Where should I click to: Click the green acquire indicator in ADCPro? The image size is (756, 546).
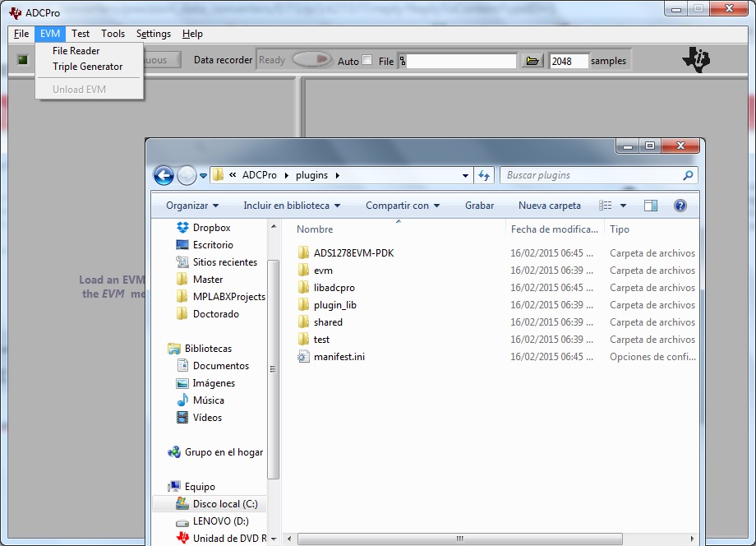23,60
